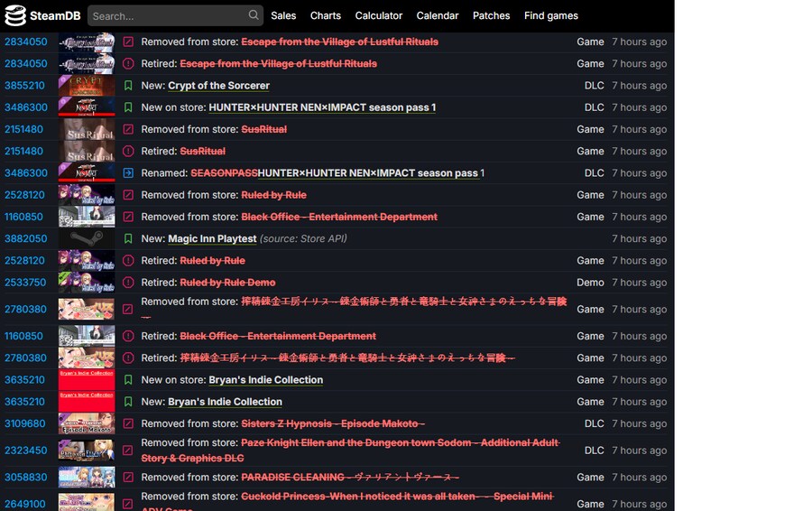The width and height of the screenshot is (812, 511).
Task: Open Bryan's Indie Collection in the New on store row
Action: pyautogui.click(x=265, y=380)
